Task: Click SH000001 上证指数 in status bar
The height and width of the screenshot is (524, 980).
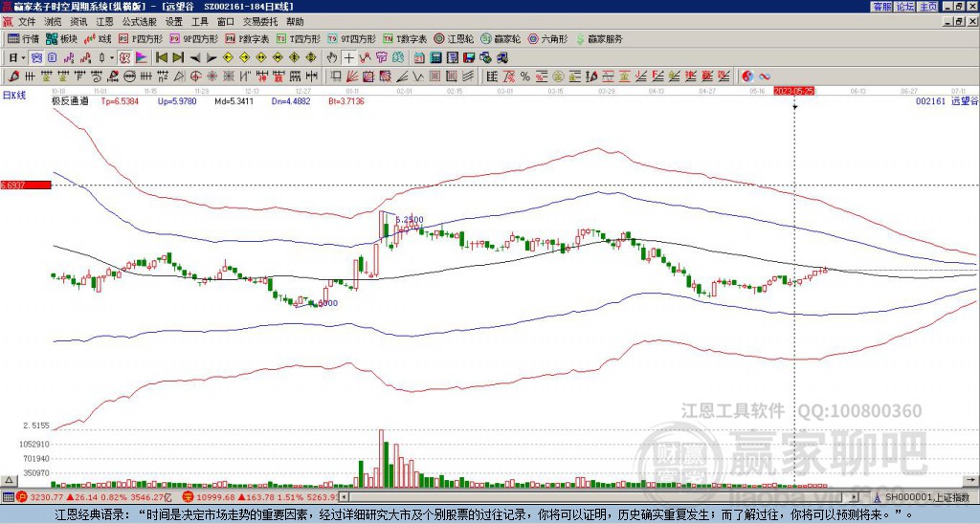Action: pos(926,497)
